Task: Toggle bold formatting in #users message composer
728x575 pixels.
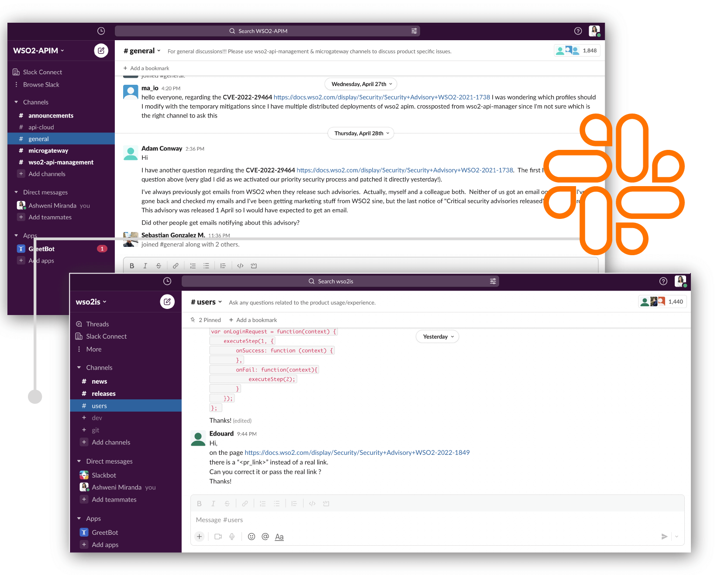Action: 199,504
